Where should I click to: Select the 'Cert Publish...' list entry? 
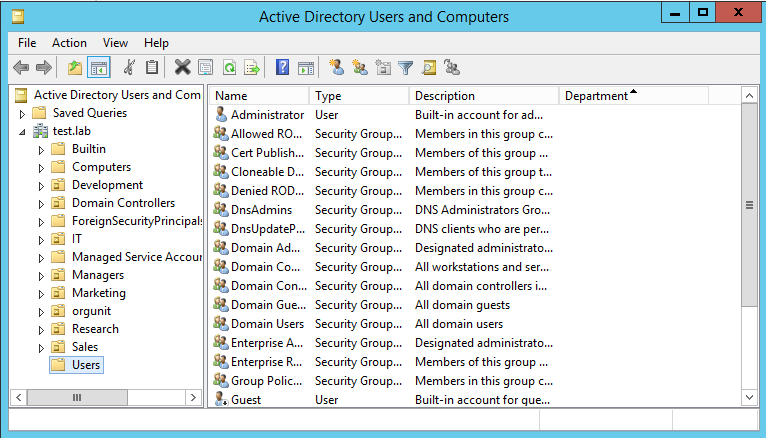[x=267, y=153]
